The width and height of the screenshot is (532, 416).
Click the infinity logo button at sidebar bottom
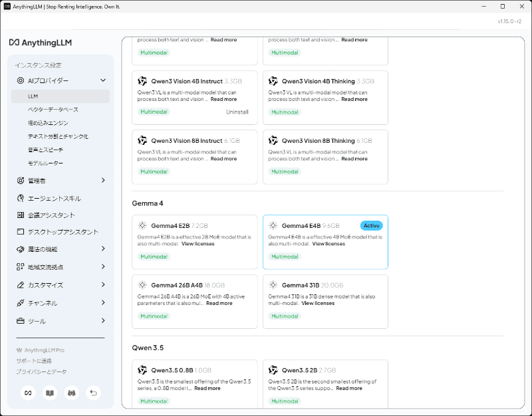(x=28, y=393)
